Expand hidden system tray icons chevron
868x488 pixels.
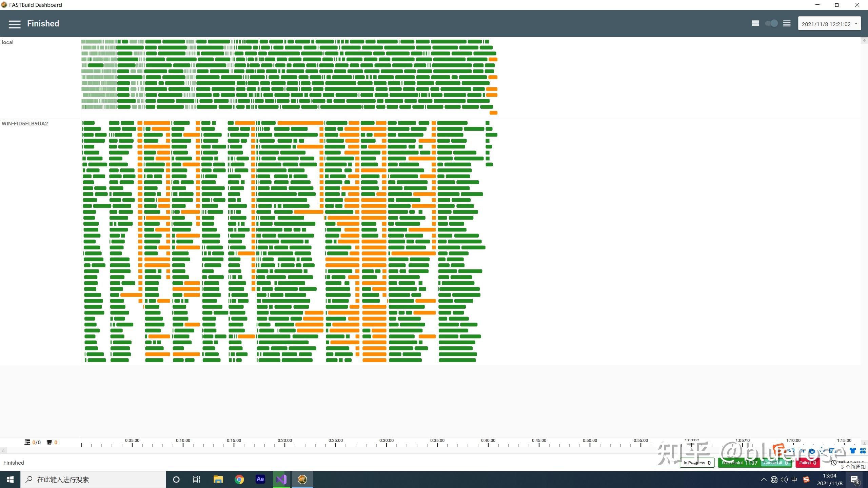(764, 480)
